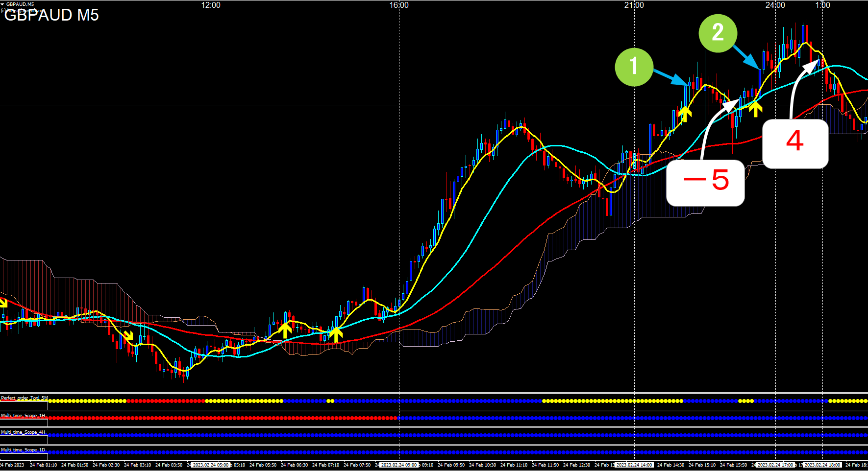
Task: Click the 2023.02.24 05:00 date label
Action: click(x=211, y=465)
